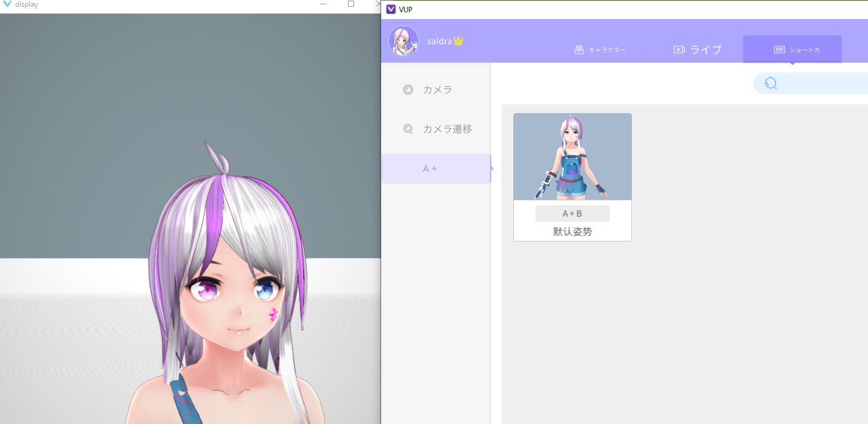This screenshot has width=868, height=424.
Task: Click the 默认姿势 label
Action: 572,232
